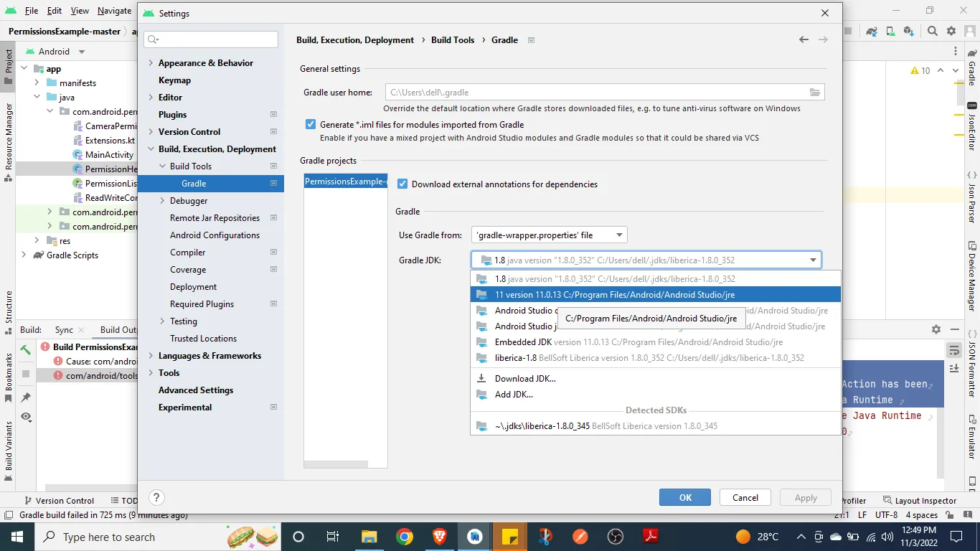Open the Android project view dropdown
The height and width of the screenshot is (551, 980).
[x=55, y=52]
